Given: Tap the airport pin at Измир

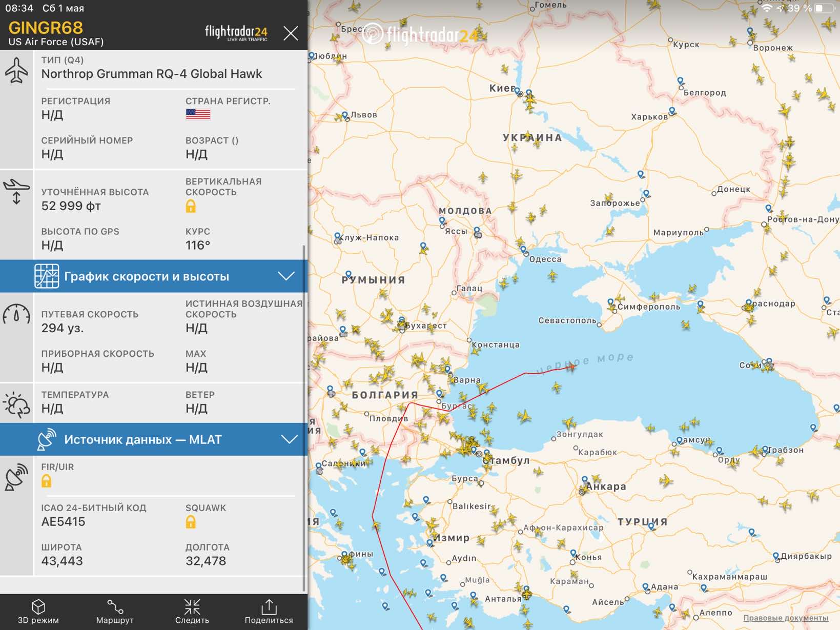Looking at the screenshot, I should [430, 542].
